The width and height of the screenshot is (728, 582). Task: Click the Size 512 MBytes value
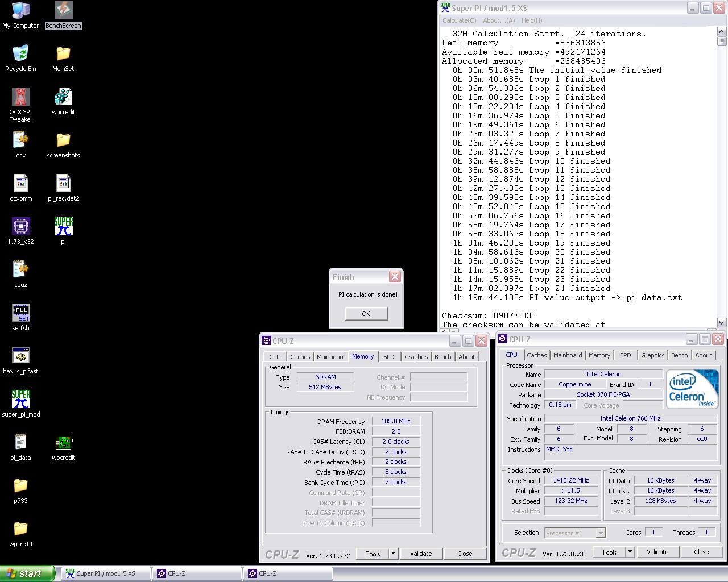[x=325, y=387]
